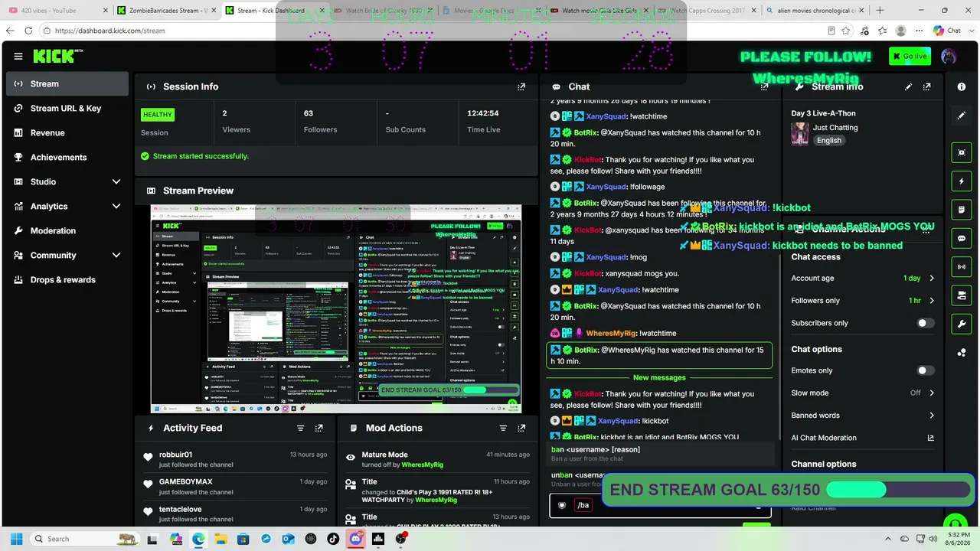Click the Kick logo
The width and height of the screenshot is (980, 551).
point(54,56)
